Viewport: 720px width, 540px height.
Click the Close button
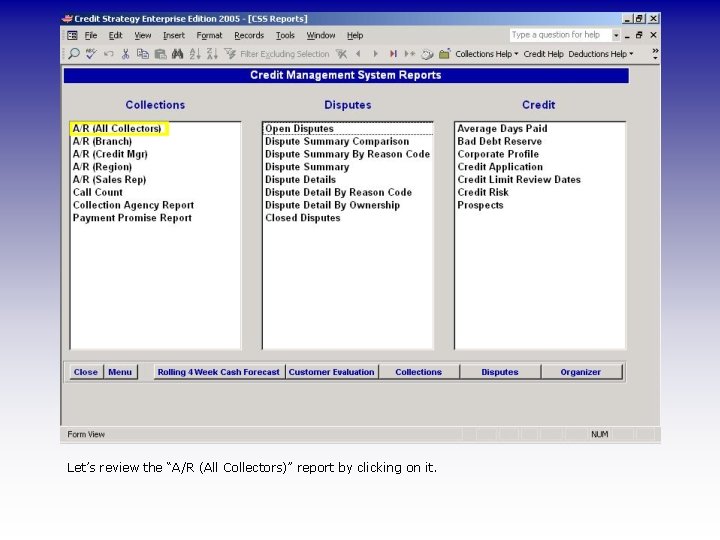tap(86, 372)
